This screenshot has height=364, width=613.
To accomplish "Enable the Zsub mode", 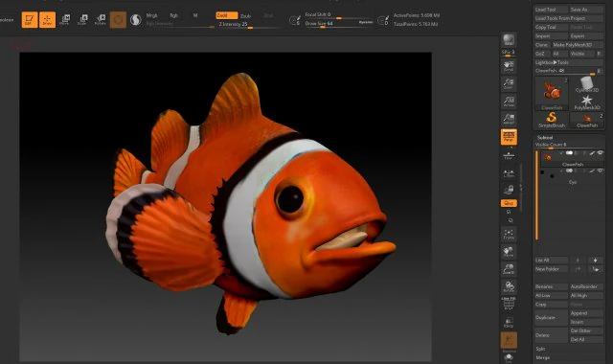I will pos(245,16).
